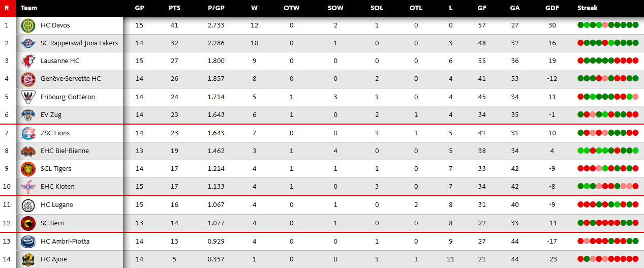Sort by the GDF column header
The image size is (644, 268).
click(552, 8)
